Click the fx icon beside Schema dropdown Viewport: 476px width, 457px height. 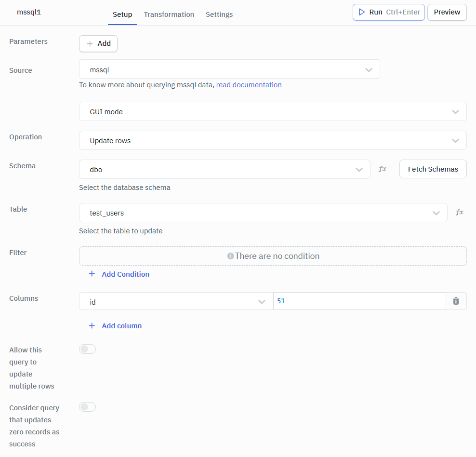(x=382, y=169)
